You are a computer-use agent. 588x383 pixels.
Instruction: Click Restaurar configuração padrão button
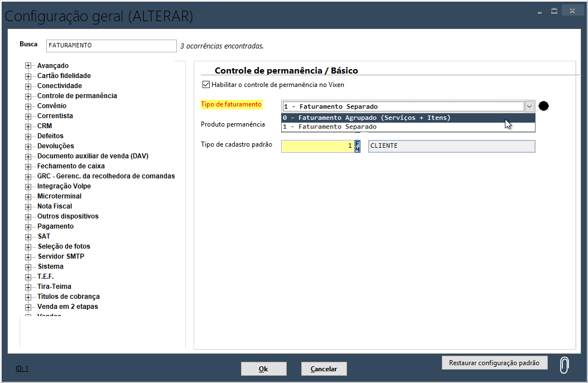[494, 363]
